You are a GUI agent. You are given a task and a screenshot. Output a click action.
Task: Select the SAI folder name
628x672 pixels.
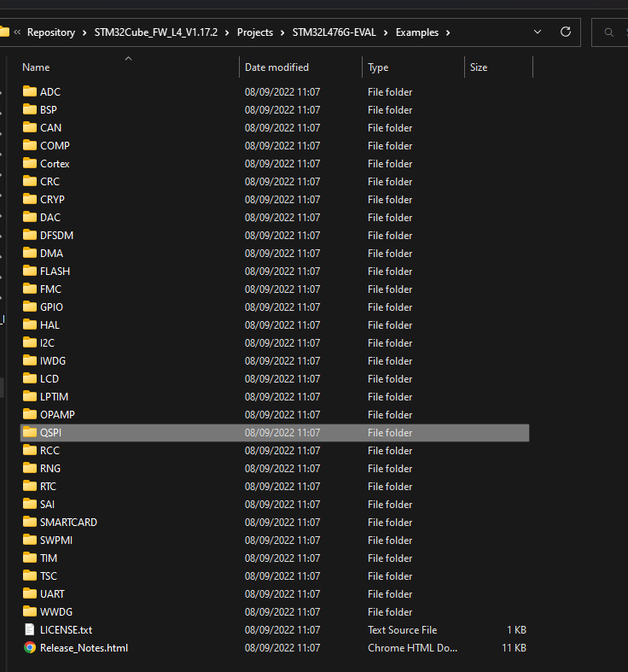point(47,505)
